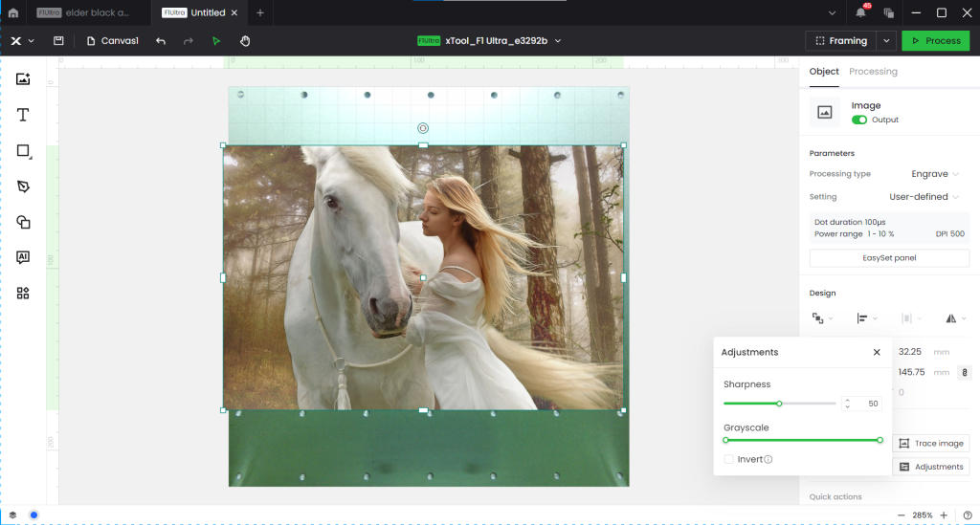980x525 pixels.
Task: Click the Sharpness stepper arrows
Action: coord(848,404)
